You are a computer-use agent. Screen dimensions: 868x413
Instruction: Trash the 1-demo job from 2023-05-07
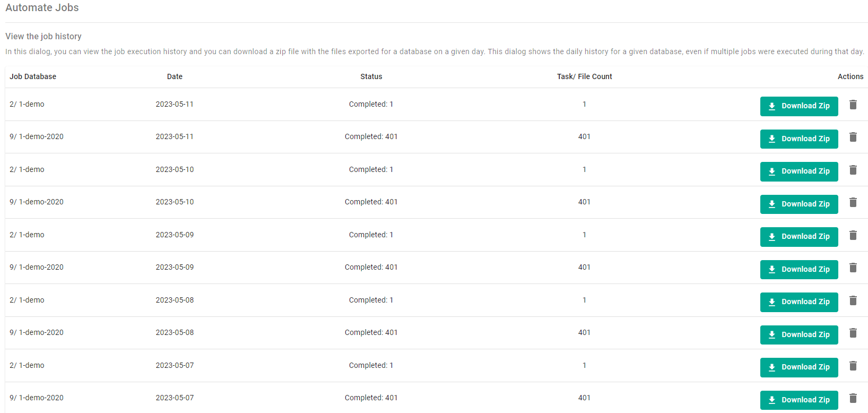pyautogui.click(x=853, y=366)
